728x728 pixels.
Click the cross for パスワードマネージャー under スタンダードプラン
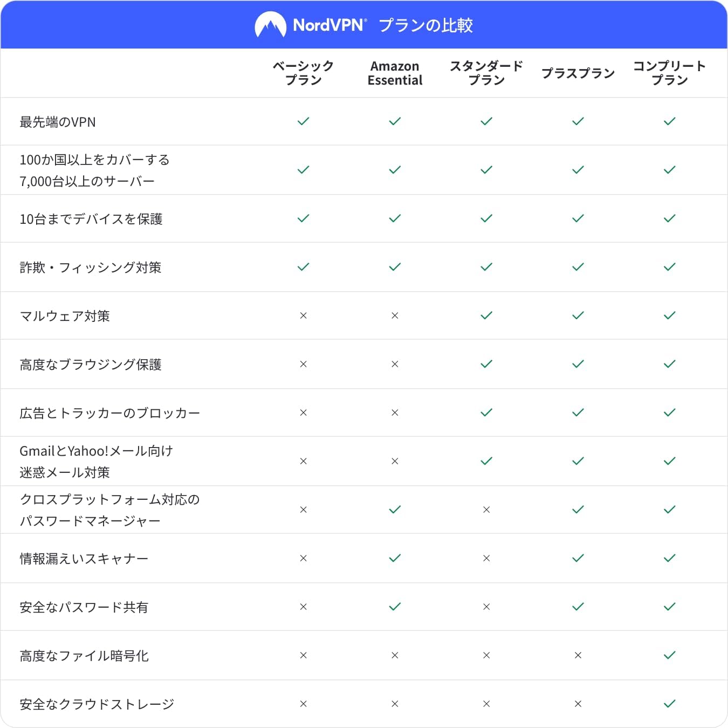[486, 510]
